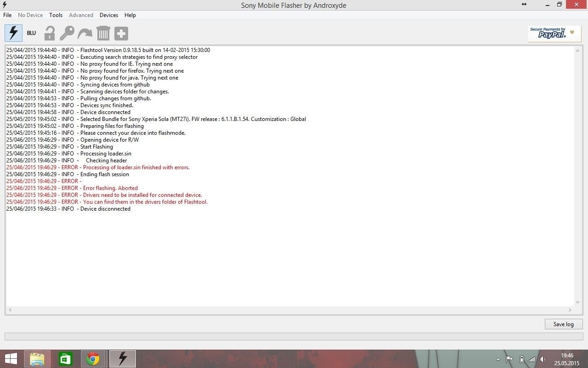This screenshot has width=588, height=368.
Task: Click the log scroll up arrow
Action: pyautogui.click(x=578, y=51)
